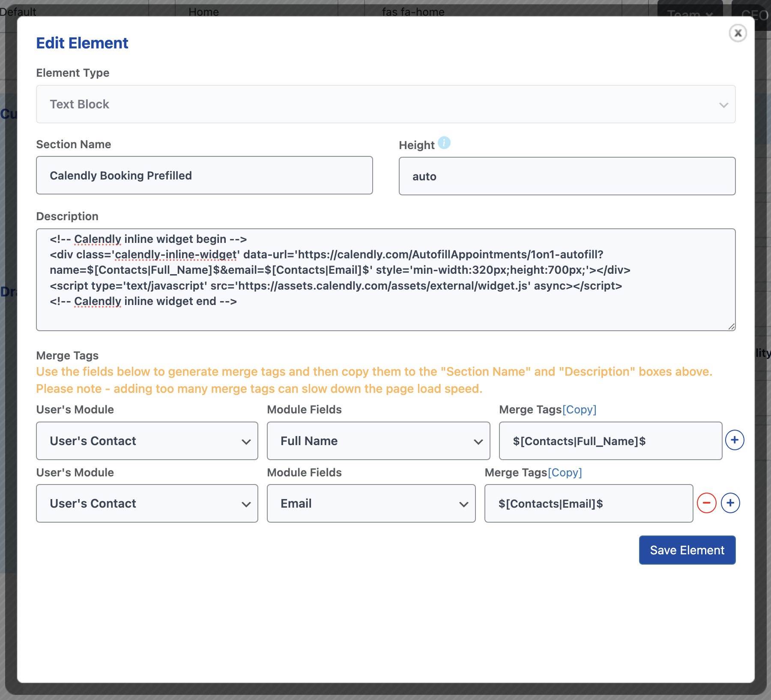Open the Email module fields dropdown
771x700 pixels.
click(x=371, y=503)
